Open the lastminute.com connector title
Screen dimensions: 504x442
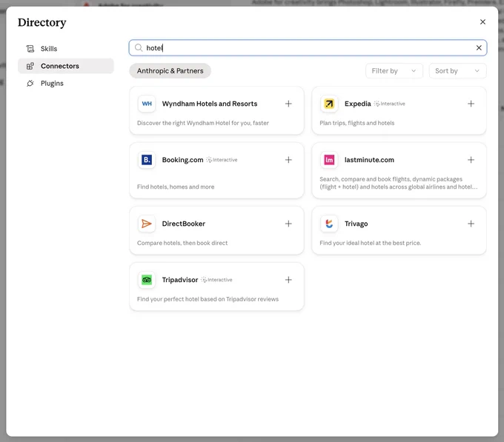tap(369, 160)
